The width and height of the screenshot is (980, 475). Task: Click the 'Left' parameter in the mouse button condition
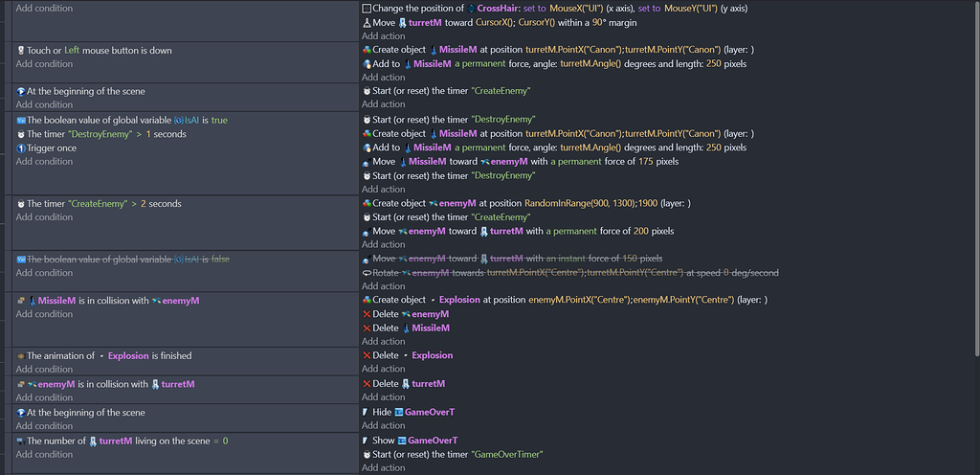tap(72, 51)
